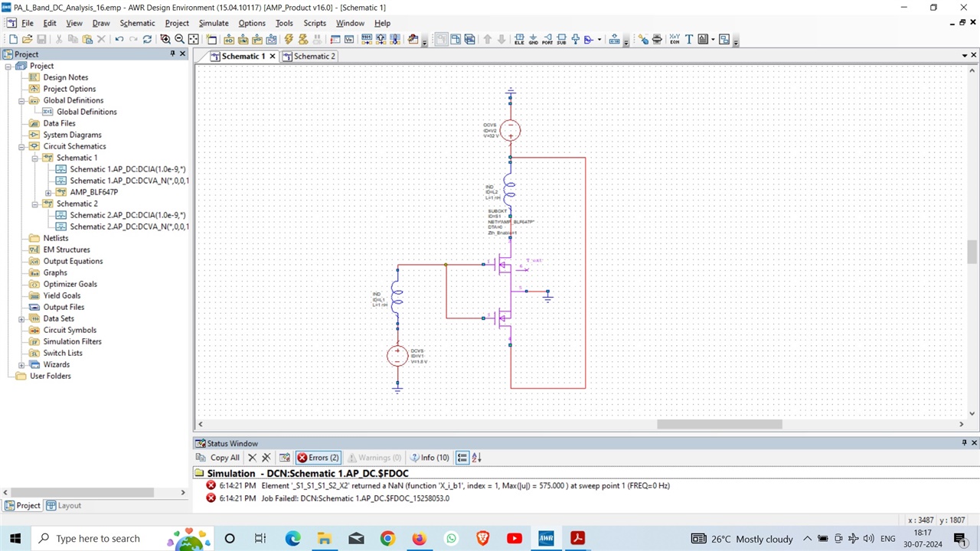Image resolution: width=980 pixels, height=551 pixels.
Task: Insert a subcircuit using the SUB icon
Action: pyautogui.click(x=561, y=39)
